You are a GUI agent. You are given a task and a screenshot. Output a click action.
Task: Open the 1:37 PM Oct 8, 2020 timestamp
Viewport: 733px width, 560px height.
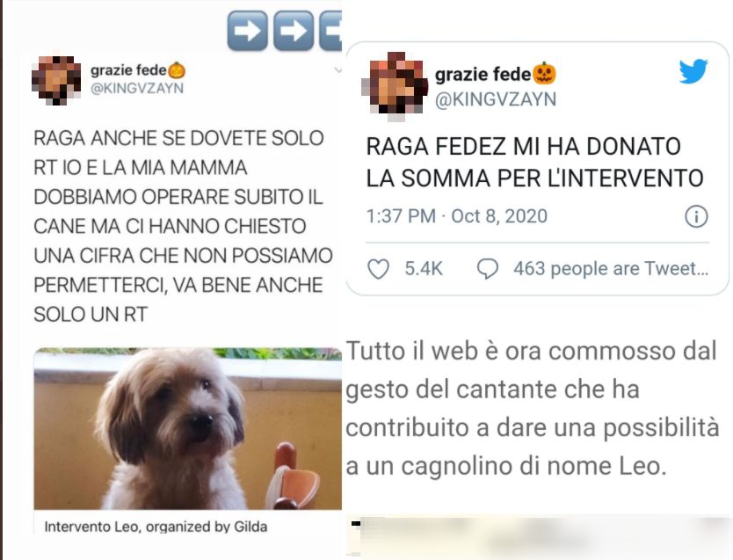click(x=456, y=216)
